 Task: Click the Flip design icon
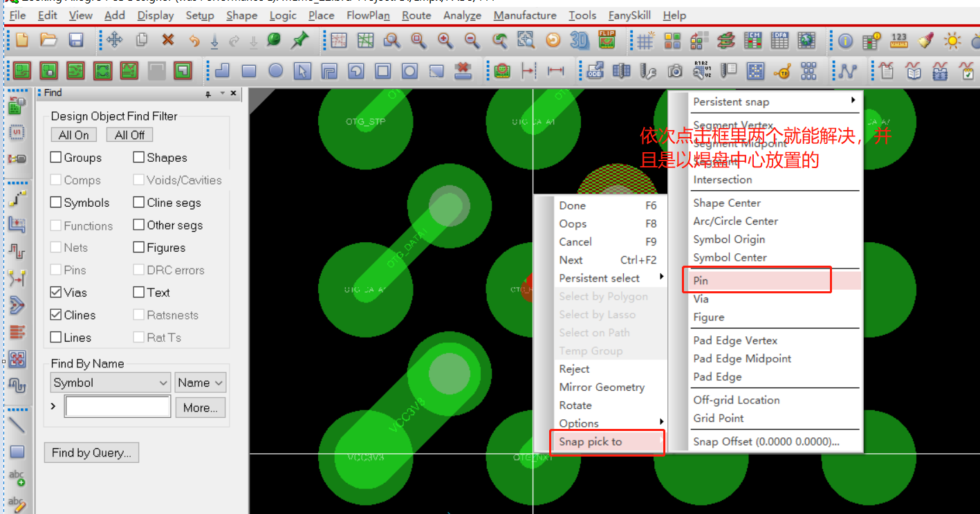[607, 41]
